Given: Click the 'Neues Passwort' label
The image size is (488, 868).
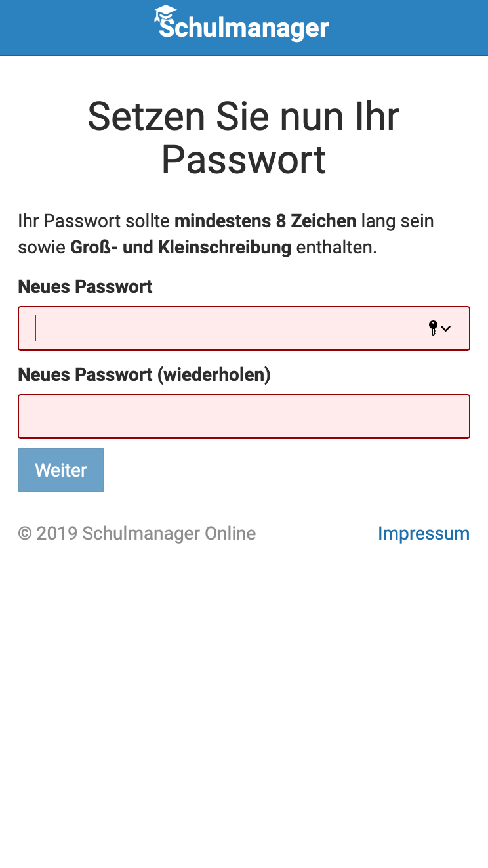Looking at the screenshot, I should [85, 286].
